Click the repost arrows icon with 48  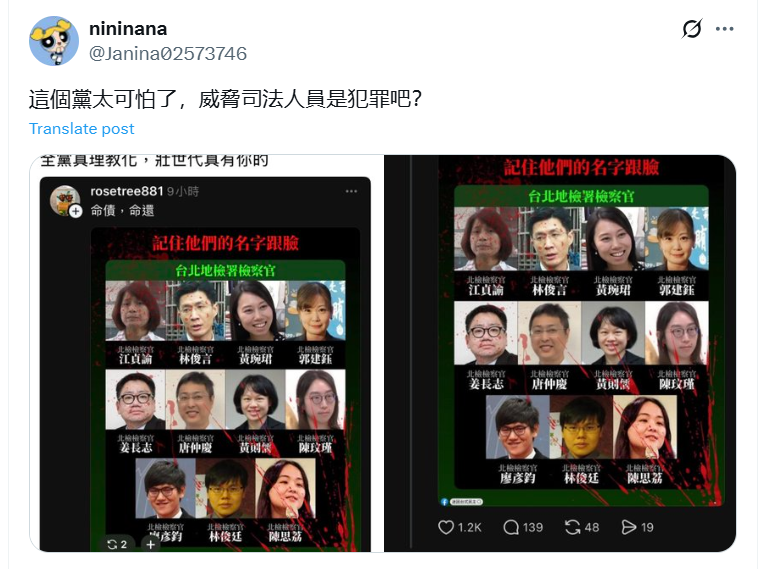573,527
